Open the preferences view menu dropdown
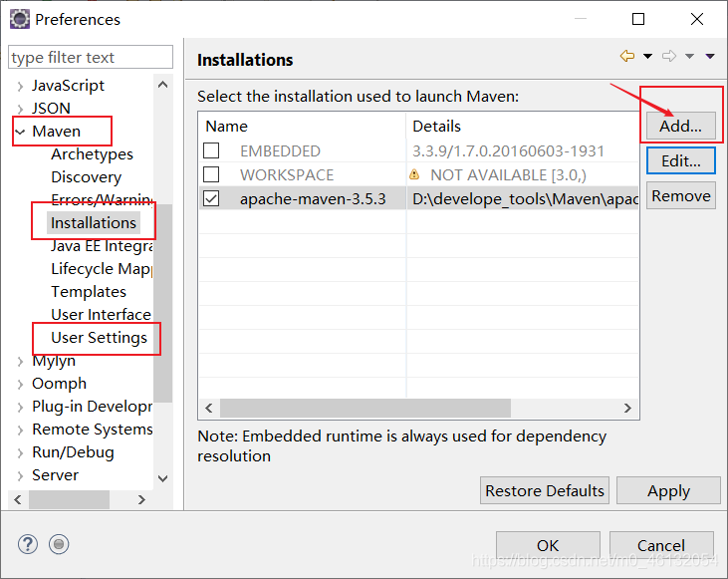This screenshot has height=579, width=728. coord(710,57)
